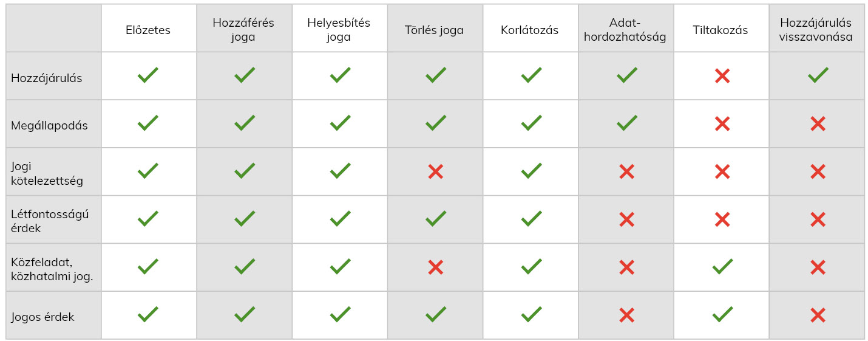Click the red cross for Létfontosságú érdek under Adathordozhatóság
Viewport: 868px width, 341px height.
[626, 219]
